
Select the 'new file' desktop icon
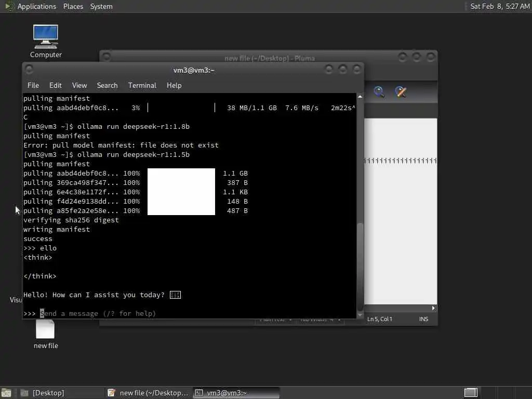(x=46, y=334)
